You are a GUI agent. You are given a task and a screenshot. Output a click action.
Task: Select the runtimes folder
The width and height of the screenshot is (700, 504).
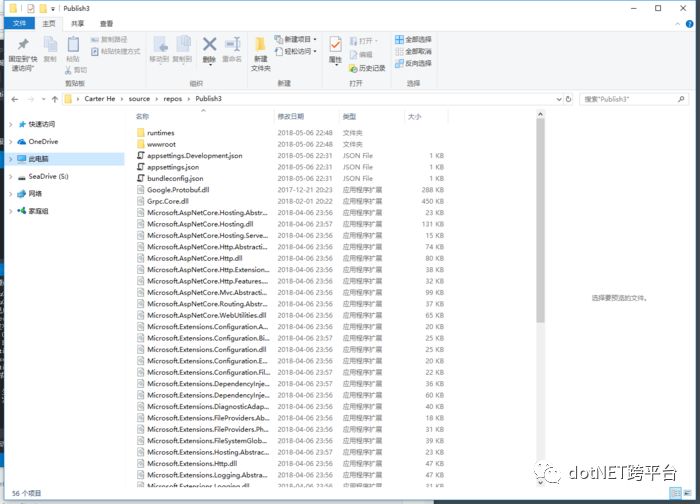coord(161,133)
